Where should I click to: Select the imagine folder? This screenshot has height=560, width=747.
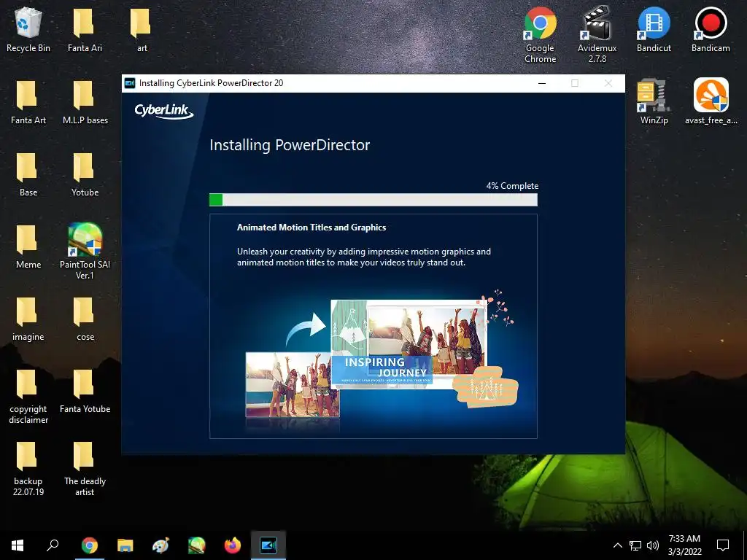click(x=28, y=319)
